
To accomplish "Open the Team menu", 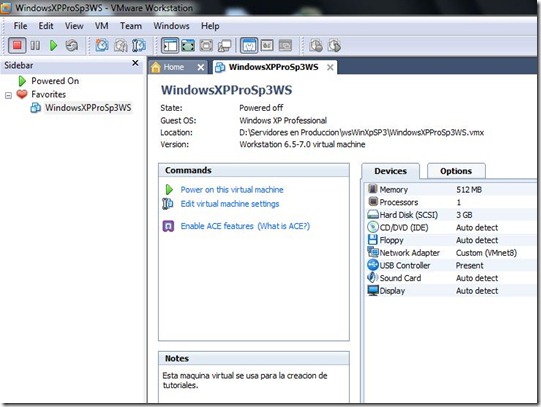I will pos(131,26).
